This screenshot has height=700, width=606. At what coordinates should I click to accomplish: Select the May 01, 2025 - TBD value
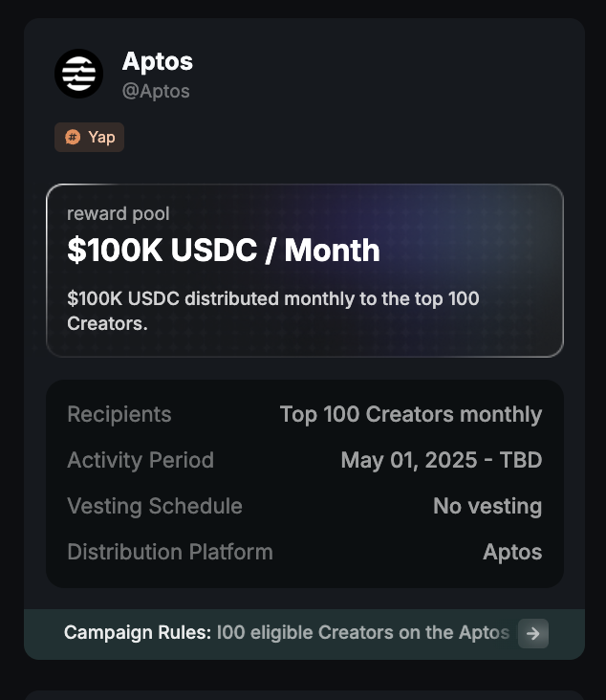[442, 460]
